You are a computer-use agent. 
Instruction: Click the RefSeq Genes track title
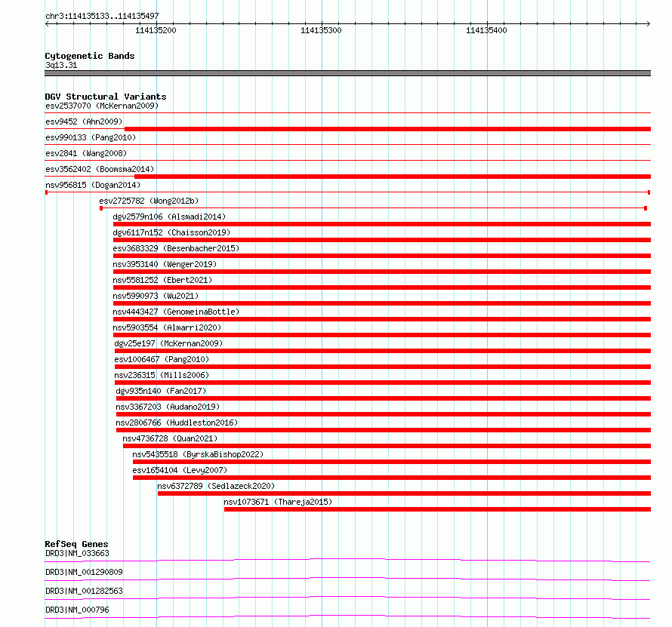click(x=77, y=544)
